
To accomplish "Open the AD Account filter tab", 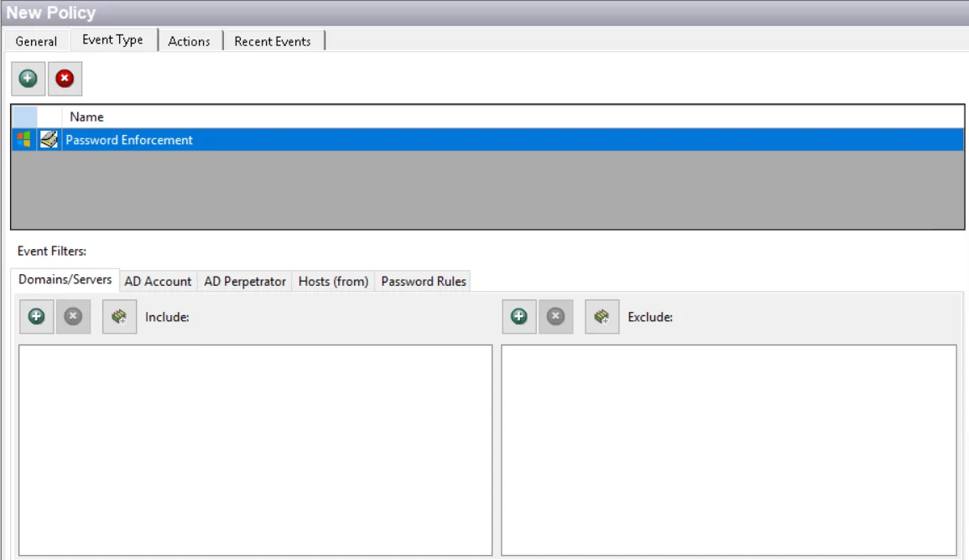I will (x=158, y=282).
